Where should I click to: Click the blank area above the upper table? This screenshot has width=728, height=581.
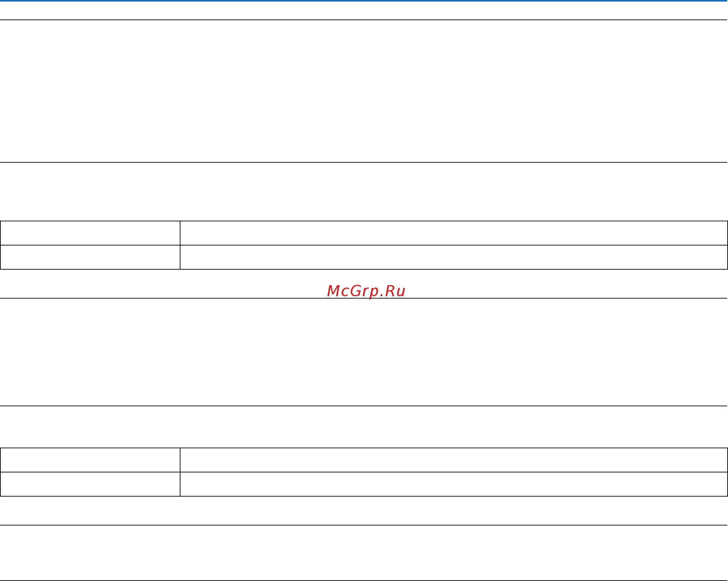tap(364, 192)
